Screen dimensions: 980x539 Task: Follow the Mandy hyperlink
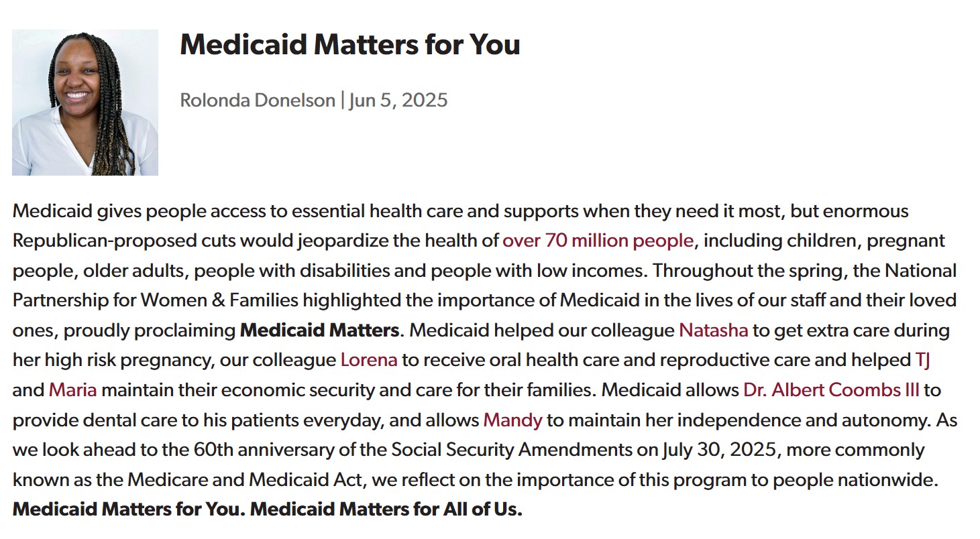click(512, 420)
